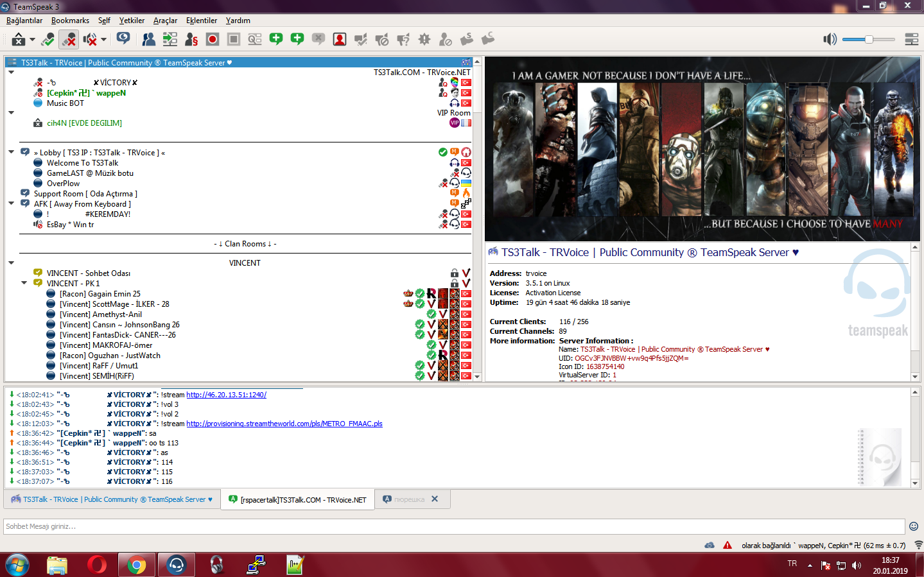Open the contacts icon with two people
Image resolution: width=924 pixels, height=577 pixels.
[149, 40]
